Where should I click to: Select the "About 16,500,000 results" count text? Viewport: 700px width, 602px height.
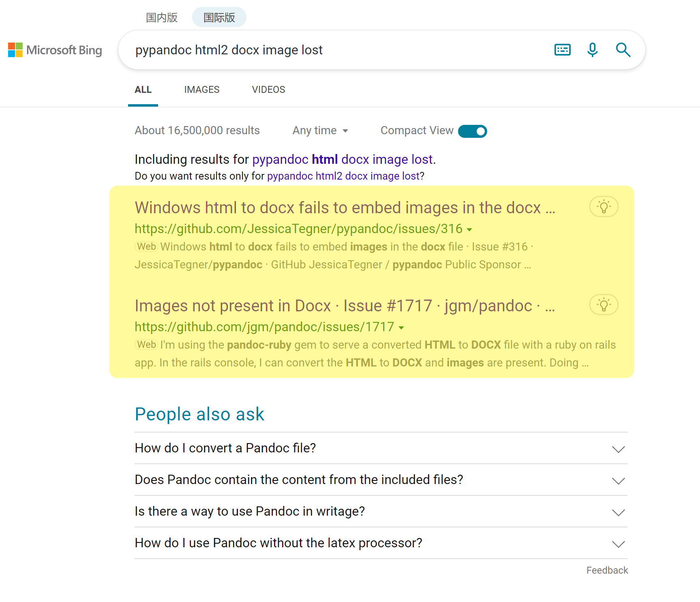point(197,131)
